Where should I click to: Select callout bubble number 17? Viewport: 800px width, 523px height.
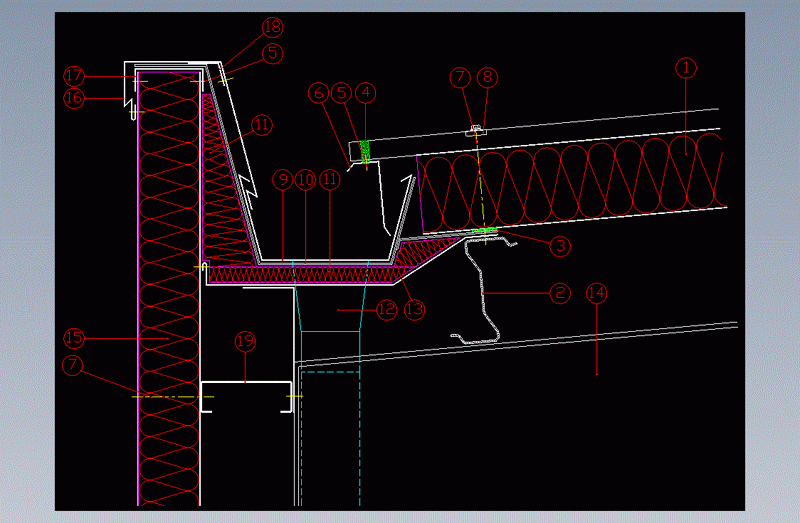pyautogui.click(x=72, y=75)
